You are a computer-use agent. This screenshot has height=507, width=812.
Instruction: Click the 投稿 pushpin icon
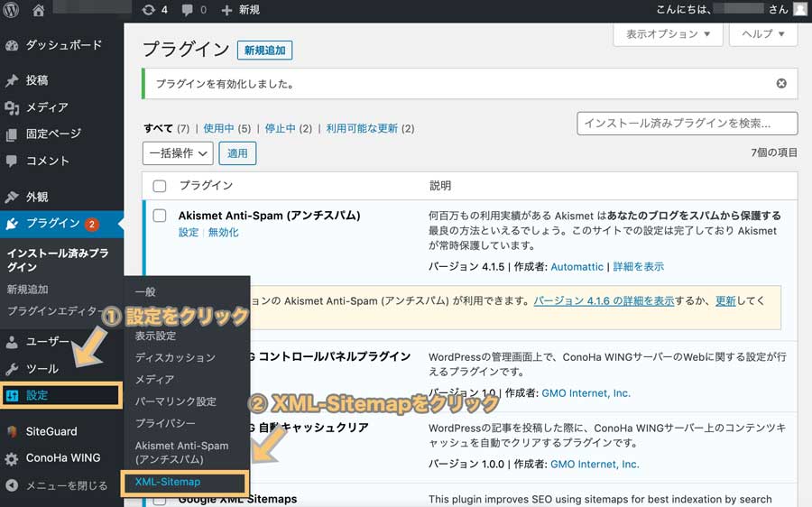[x=12, y=81]
